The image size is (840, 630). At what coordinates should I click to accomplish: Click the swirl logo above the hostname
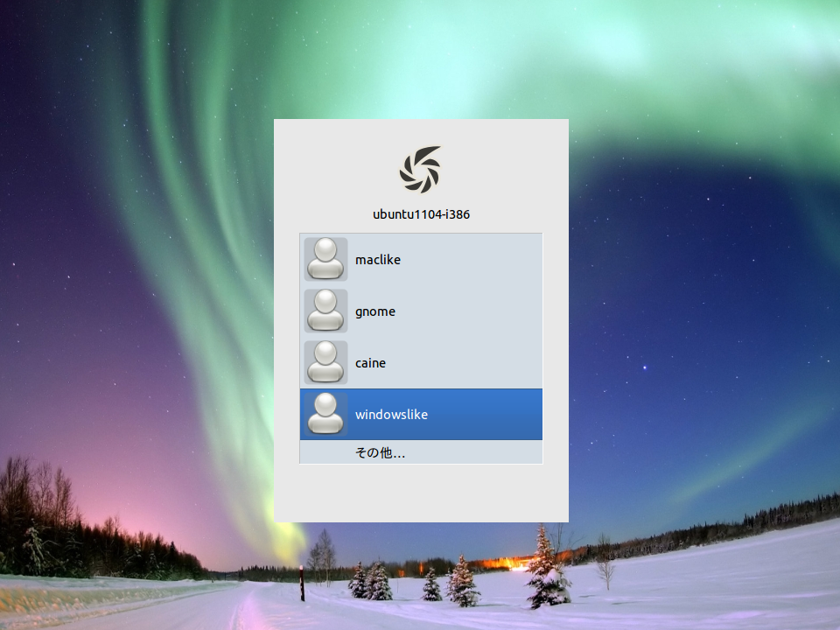pyautogui.click(x=421, y=169)
